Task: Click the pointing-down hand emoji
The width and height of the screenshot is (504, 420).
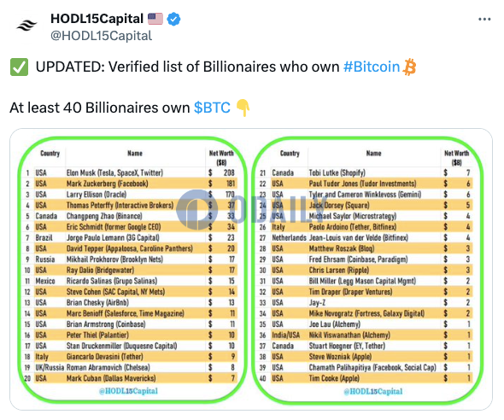Action: point(243,108)
